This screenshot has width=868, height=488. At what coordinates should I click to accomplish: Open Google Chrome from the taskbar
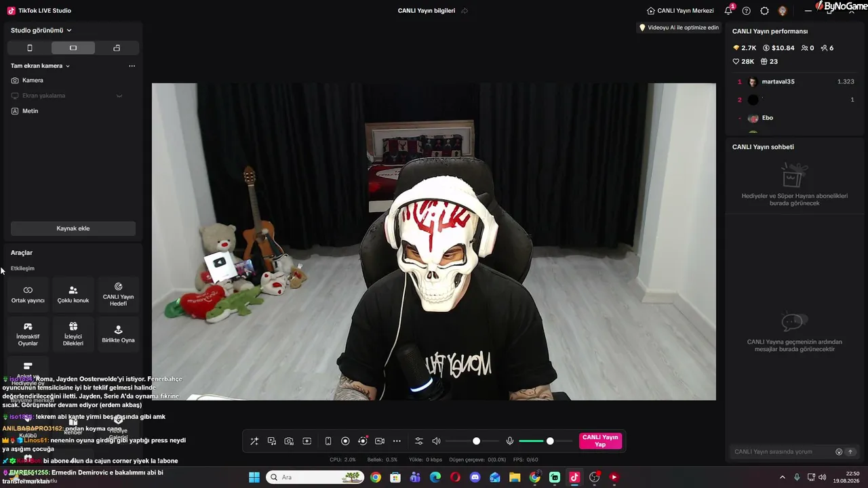point(376,477)
